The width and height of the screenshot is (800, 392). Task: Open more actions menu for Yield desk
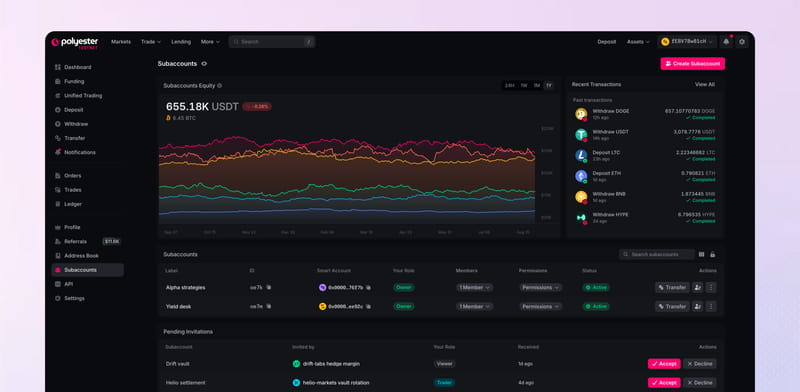[x=711, y=306]
